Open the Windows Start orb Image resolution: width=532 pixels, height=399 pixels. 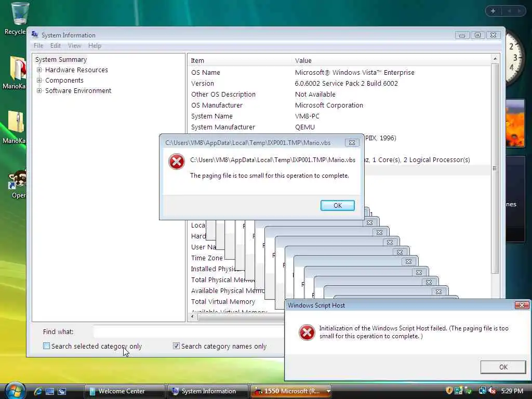point(16,391)
